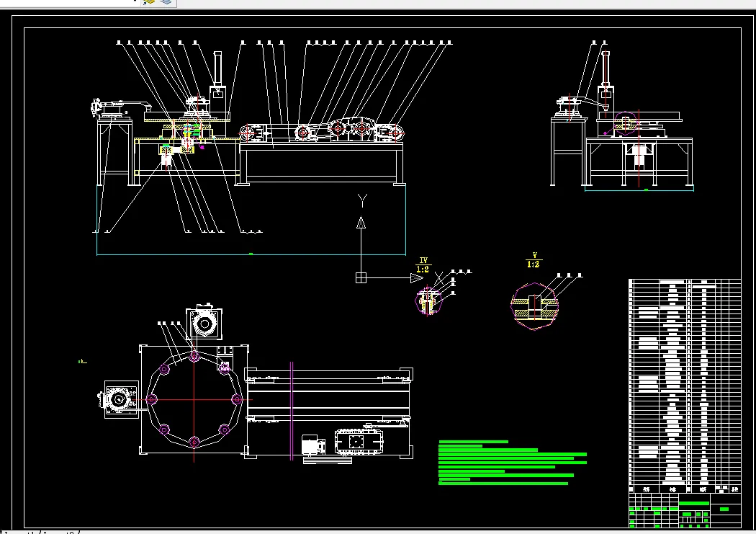Select the detail view IV circular section
This screenshot has height=534, width=756.
(428, 301)
